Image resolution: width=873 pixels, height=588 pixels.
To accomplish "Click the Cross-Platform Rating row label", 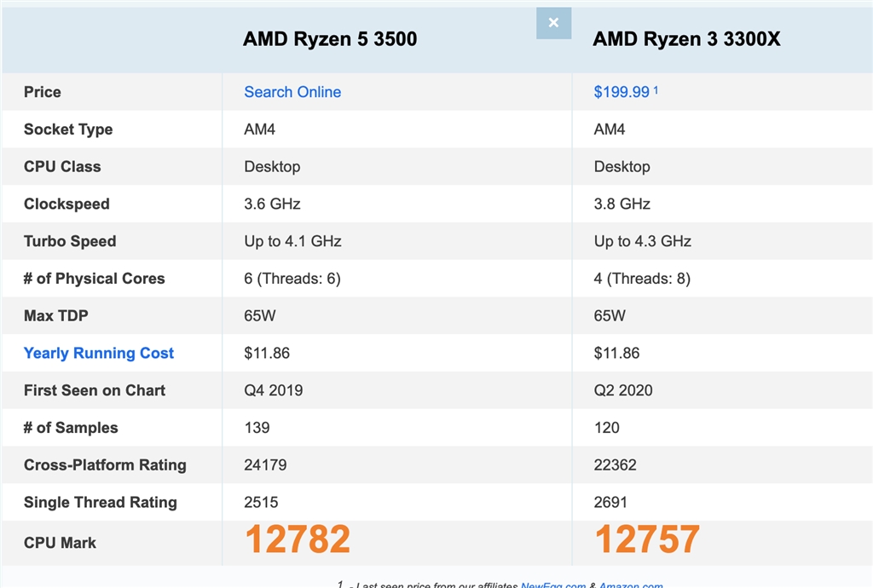I will 105,464.
